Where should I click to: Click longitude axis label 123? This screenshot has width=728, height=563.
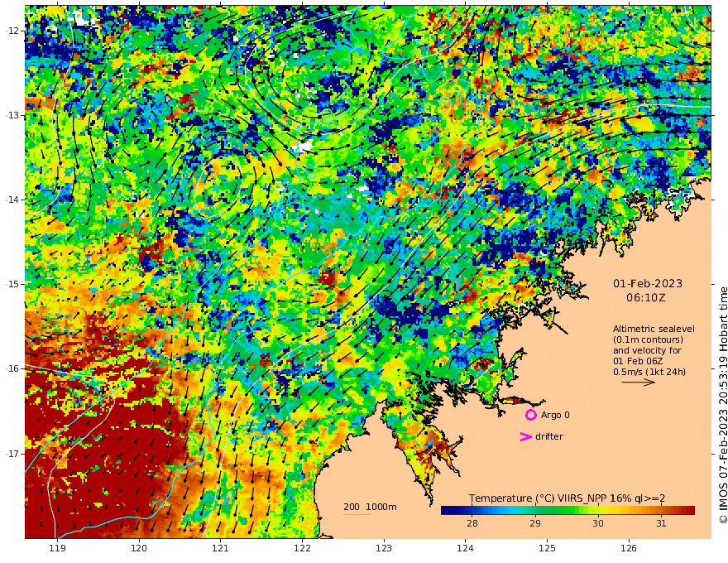coord(384,549)
